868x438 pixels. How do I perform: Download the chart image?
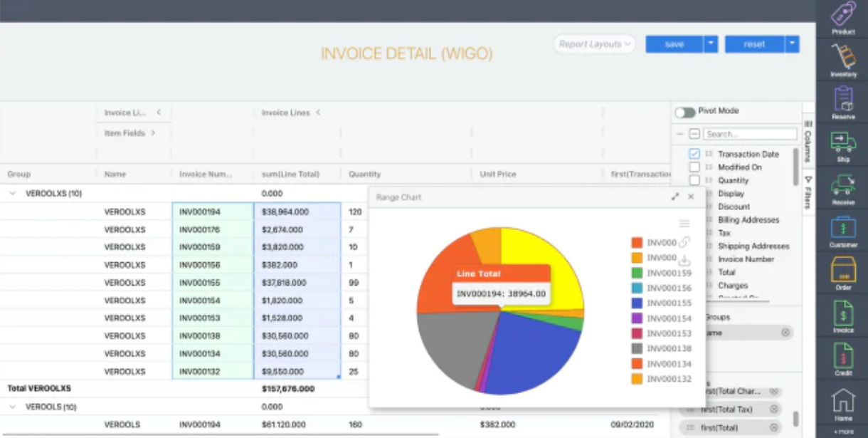tap(684, 260)
